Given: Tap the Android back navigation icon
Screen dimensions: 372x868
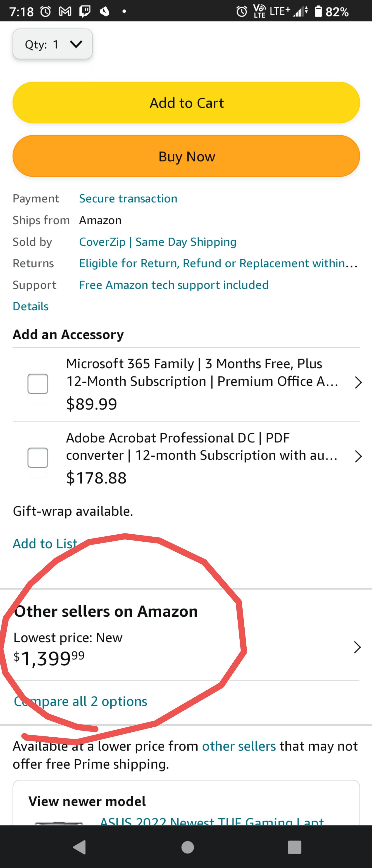Looking at the screenshot, I should click(x=80, y=847).
